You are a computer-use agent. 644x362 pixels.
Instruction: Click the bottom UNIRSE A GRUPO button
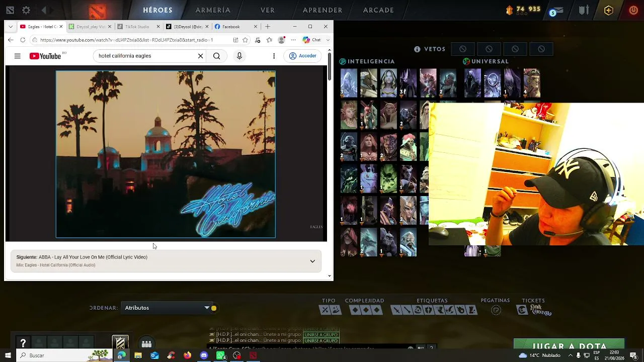321,341
